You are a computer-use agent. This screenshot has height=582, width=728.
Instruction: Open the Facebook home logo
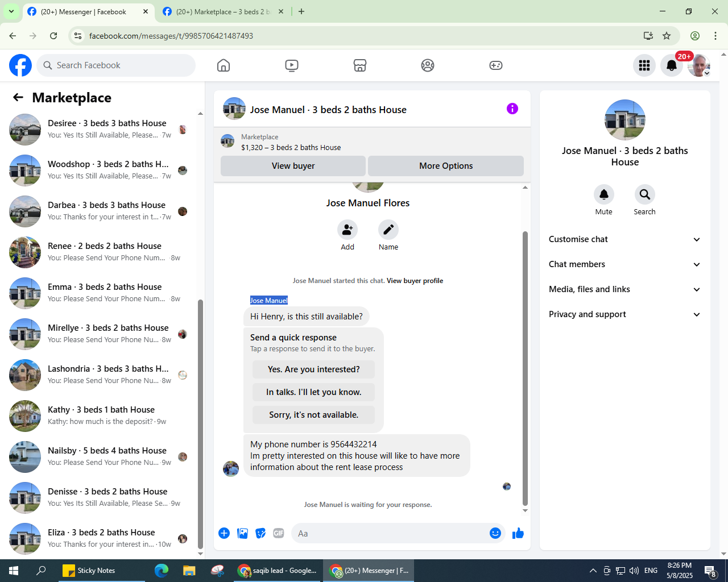tap(20, 65)
